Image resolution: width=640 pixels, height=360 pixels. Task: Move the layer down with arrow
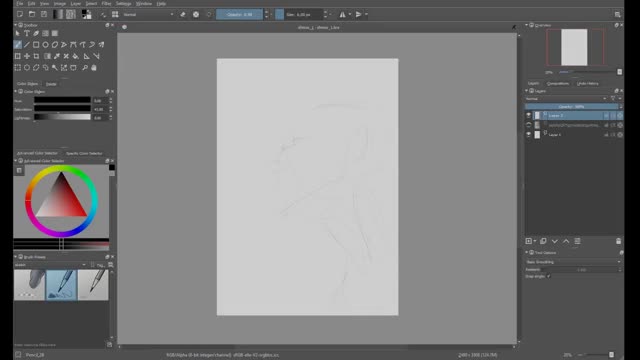coord(555,241)
